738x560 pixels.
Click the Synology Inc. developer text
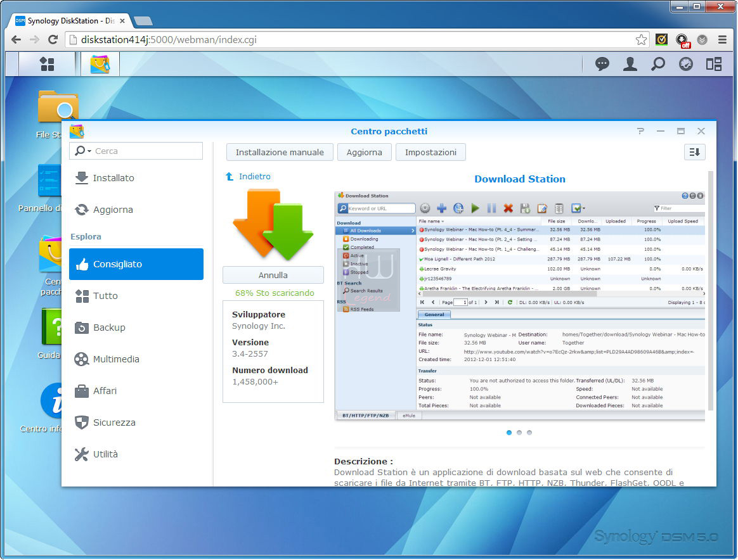click(x=259, y=326)
